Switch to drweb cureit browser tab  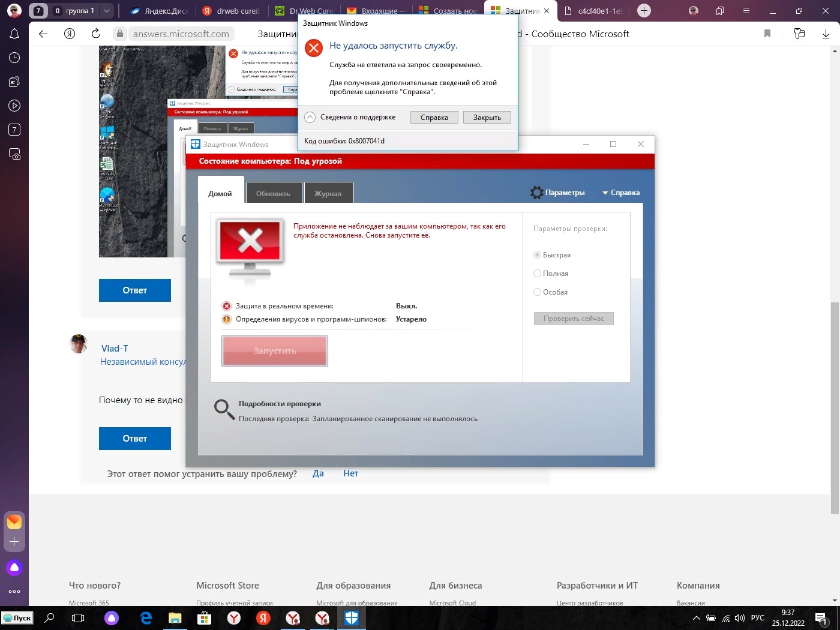point(231,11)
